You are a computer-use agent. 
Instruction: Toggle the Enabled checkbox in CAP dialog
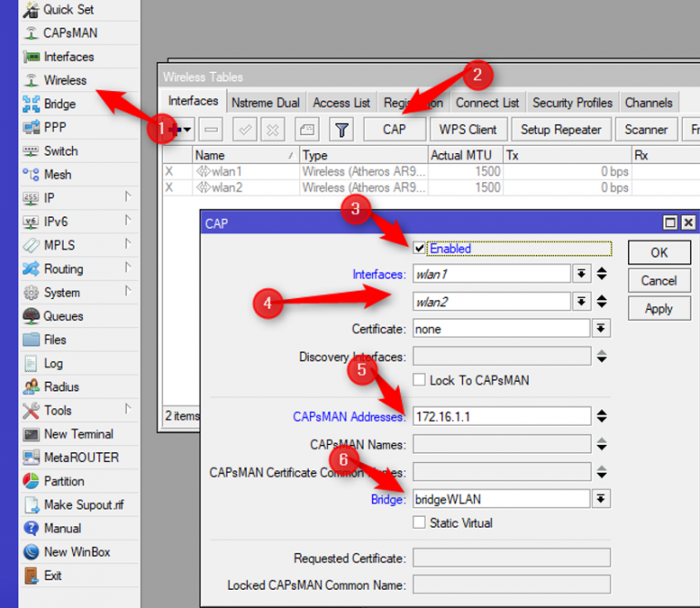pyautogui.click(x=419, y=248)
